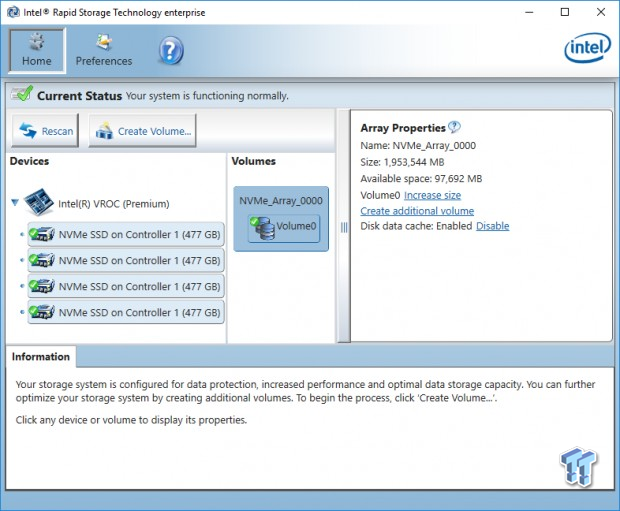Click the Available space: 97,692 MB text
The image size is (620, 511).
[421, 179]
